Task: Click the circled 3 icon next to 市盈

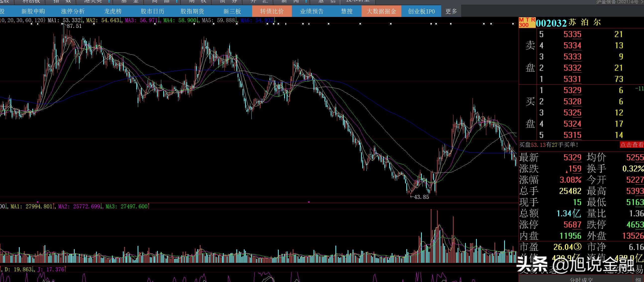Action: click(578, 247)
